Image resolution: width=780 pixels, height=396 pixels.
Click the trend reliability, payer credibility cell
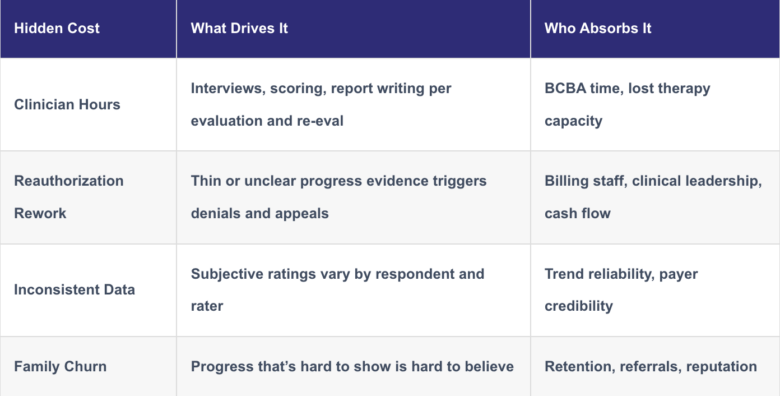click(x=655, y=290)
